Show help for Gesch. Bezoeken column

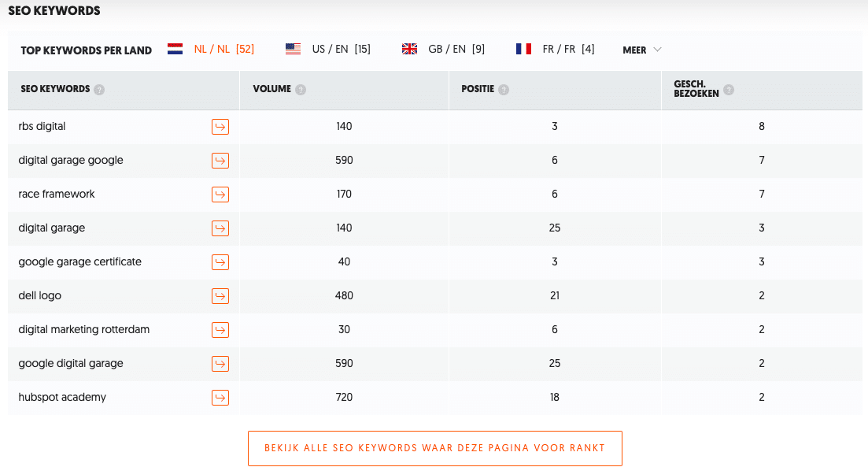[x=729, y=89]
